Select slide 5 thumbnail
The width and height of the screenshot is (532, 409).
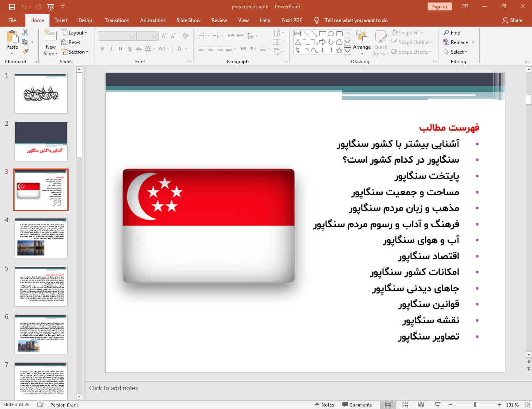(41, 286)
